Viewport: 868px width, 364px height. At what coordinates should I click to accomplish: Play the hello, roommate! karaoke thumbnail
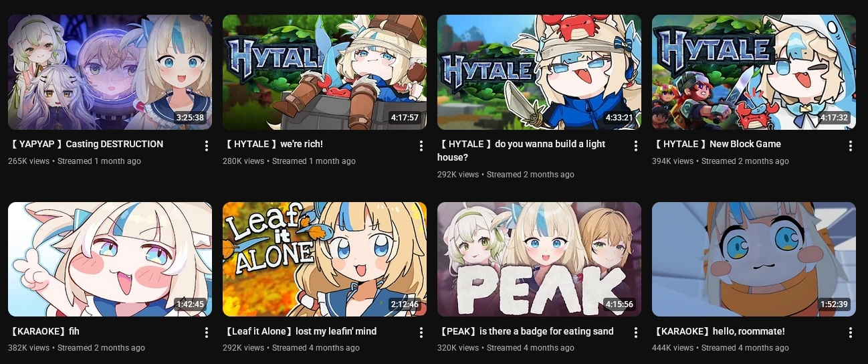(754, 260)
